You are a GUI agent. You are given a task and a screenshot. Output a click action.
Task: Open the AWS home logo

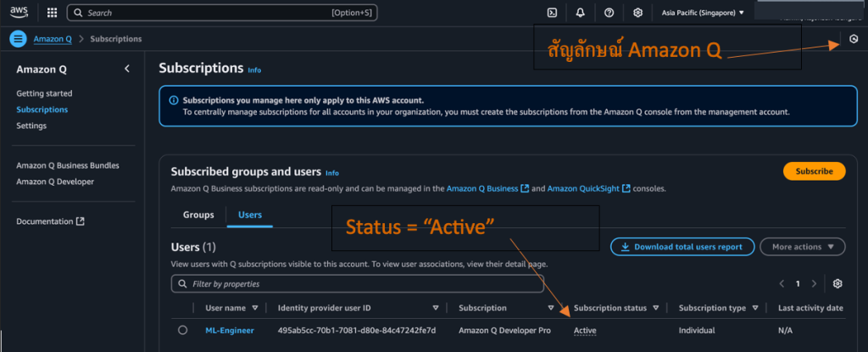(x=19, y=12)
